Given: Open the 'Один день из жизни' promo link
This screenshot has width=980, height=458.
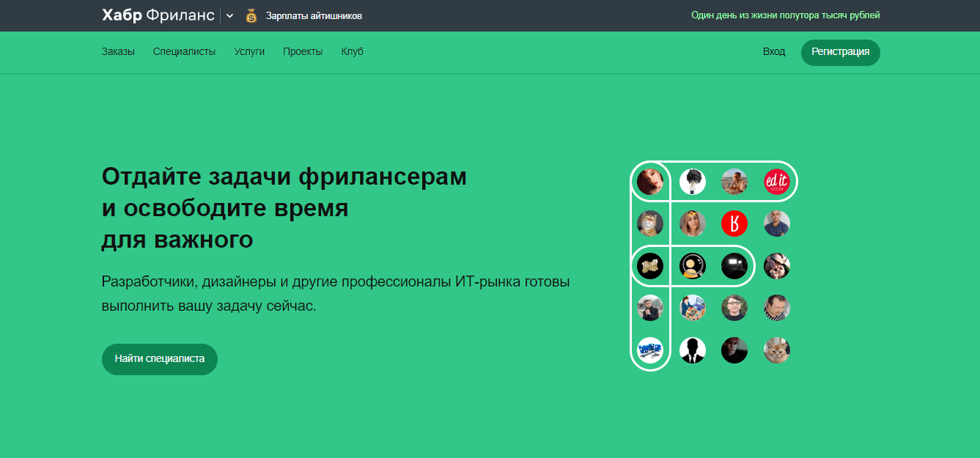Looking at the screenshot, I should (786, 15).
